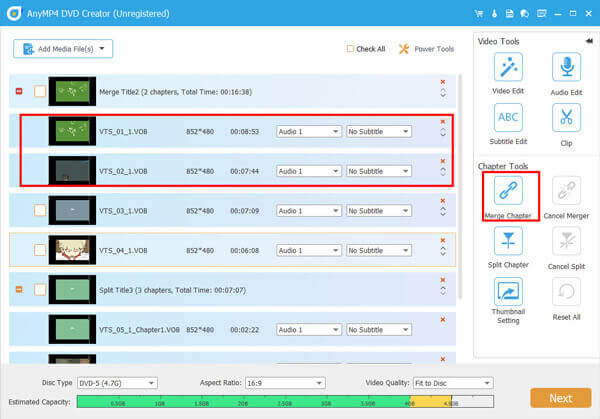Click the Merge Chapter icon
The width and height of the screenshot is (600, 419).
pyautogui.click(x=508, y=190)
